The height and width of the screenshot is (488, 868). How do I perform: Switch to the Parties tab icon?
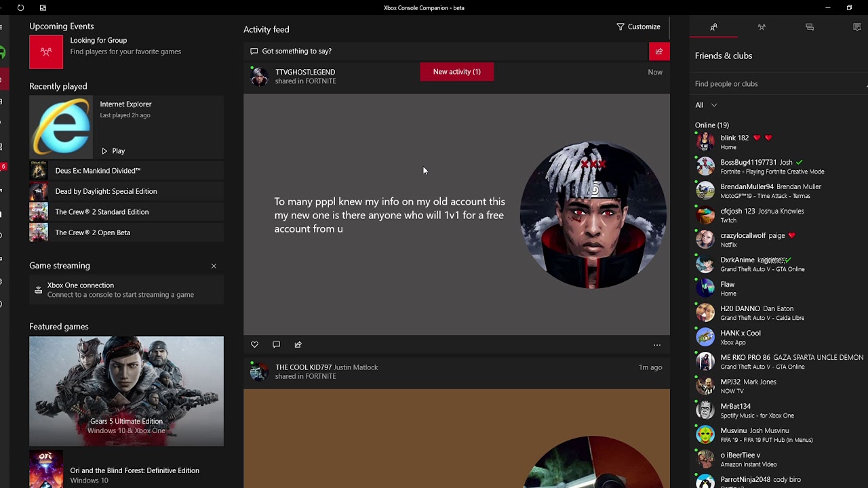pos(762,27)
